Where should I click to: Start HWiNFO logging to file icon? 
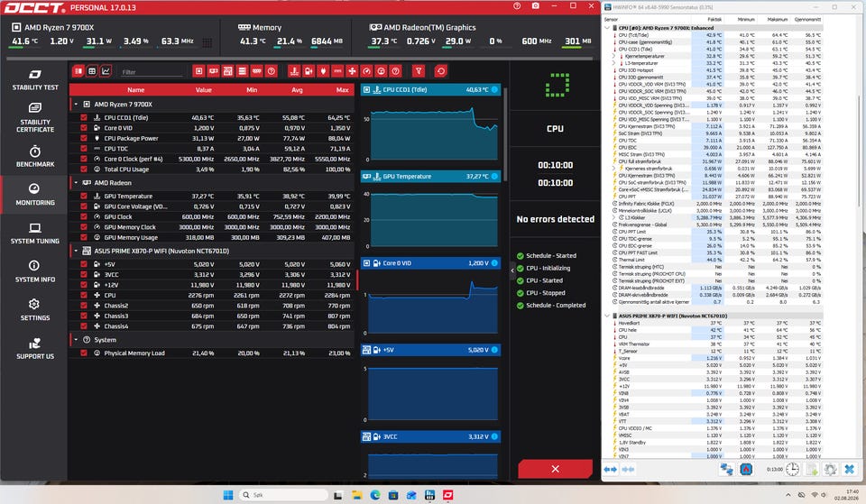pos(813,469)
